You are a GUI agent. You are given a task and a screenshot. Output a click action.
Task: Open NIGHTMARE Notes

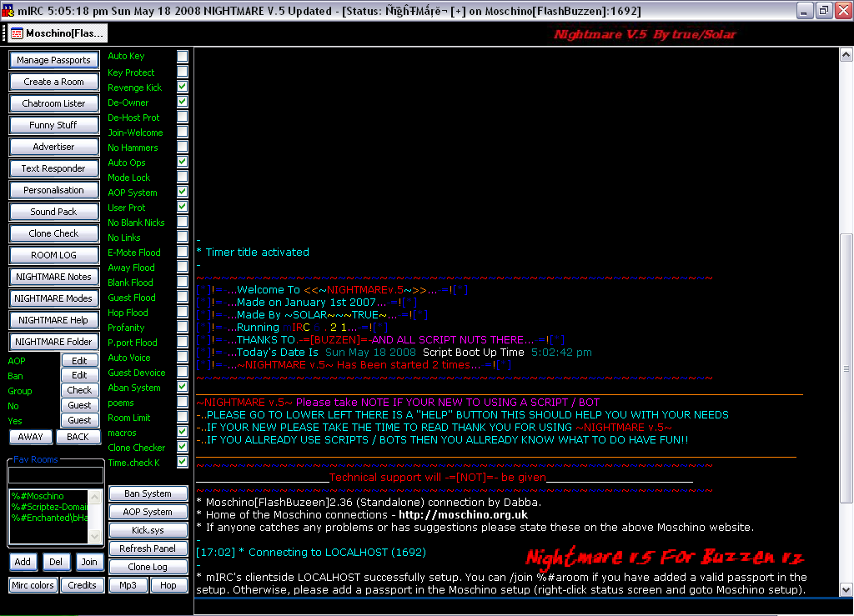[x=53, y=277]
